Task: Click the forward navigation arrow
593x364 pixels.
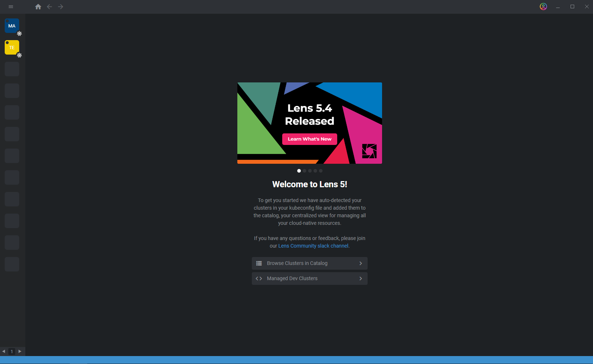Action: (60, 7)
